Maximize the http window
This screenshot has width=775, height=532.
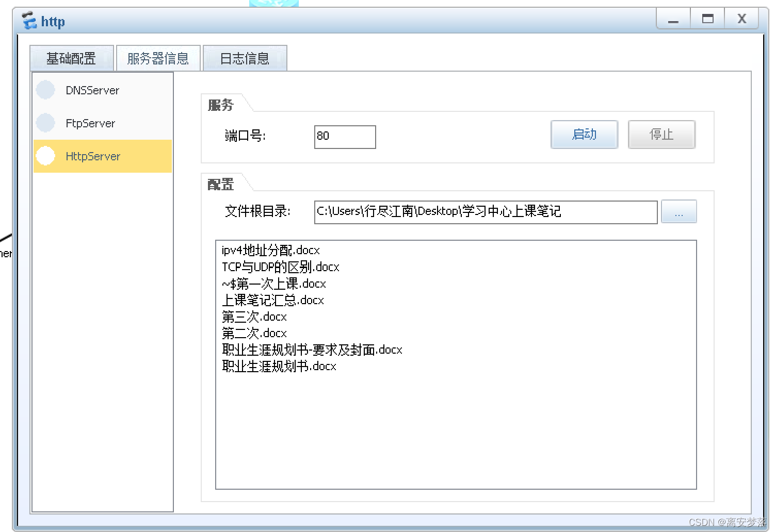[x=708, y=19]
